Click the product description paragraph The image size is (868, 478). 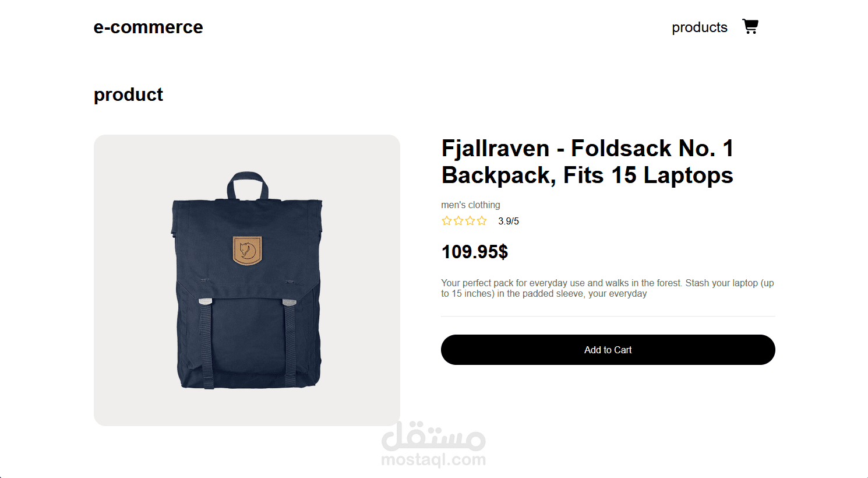[608, 289]
